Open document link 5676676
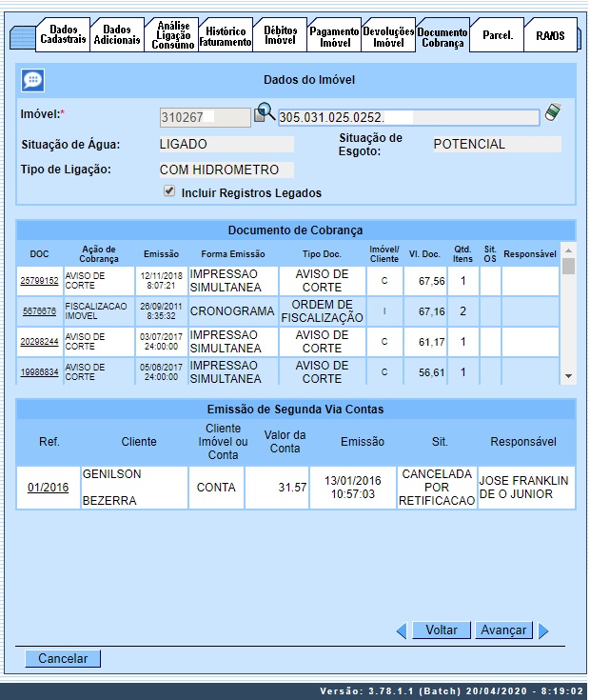Viewport: 590px width, 700px height. [40, 311]
